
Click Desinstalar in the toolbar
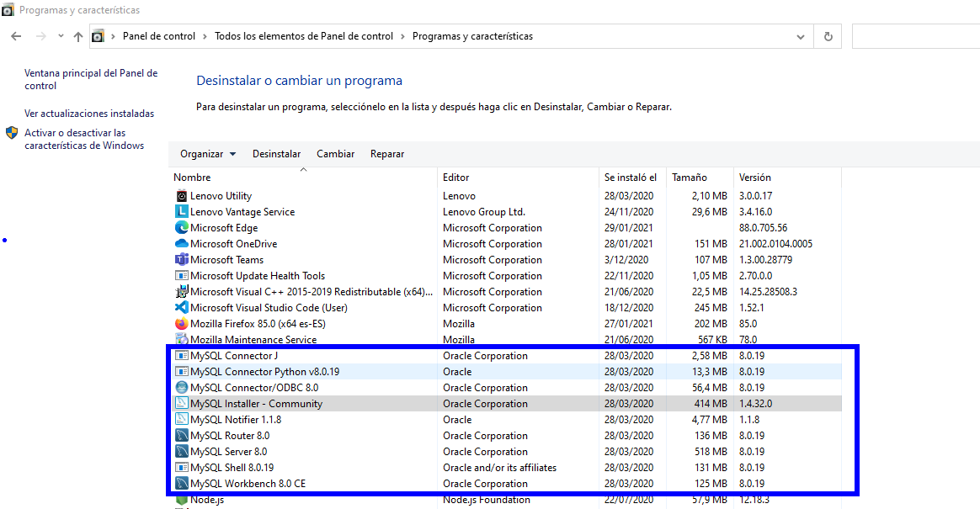276,154
